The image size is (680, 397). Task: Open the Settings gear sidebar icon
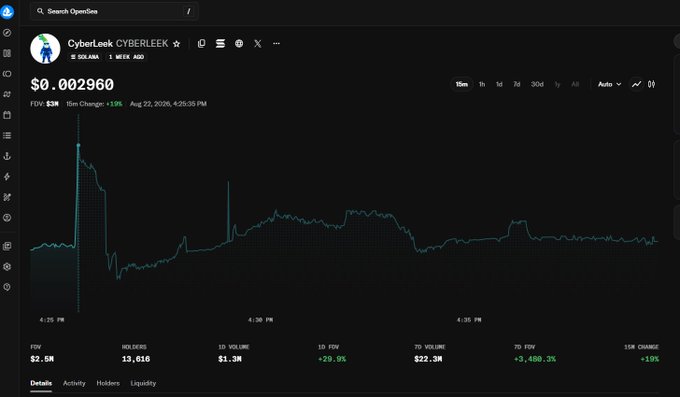[7, 266]
